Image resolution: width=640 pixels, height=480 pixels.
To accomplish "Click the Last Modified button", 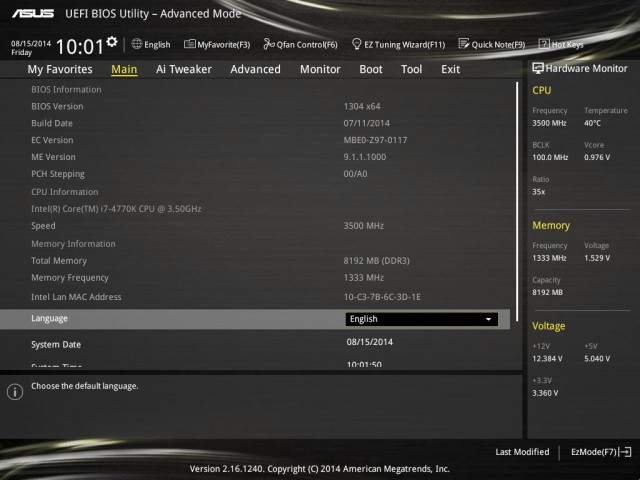I will point(522,452).
